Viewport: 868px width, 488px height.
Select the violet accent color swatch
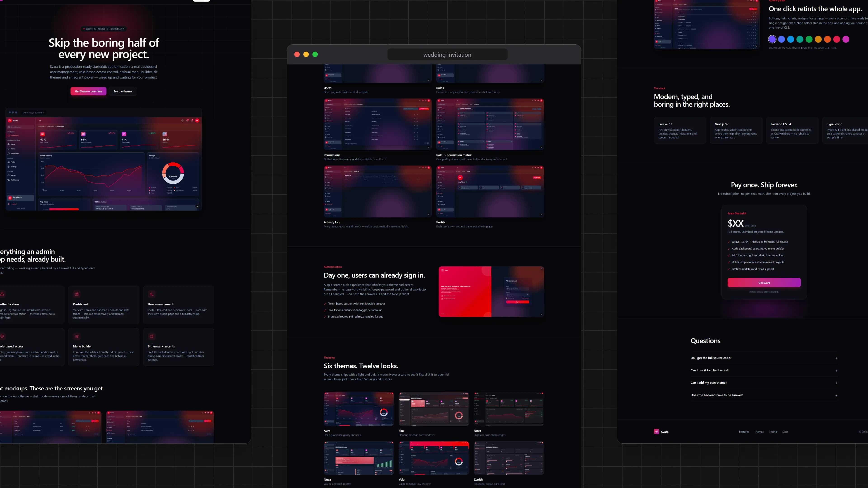click(x=772, y=39)
